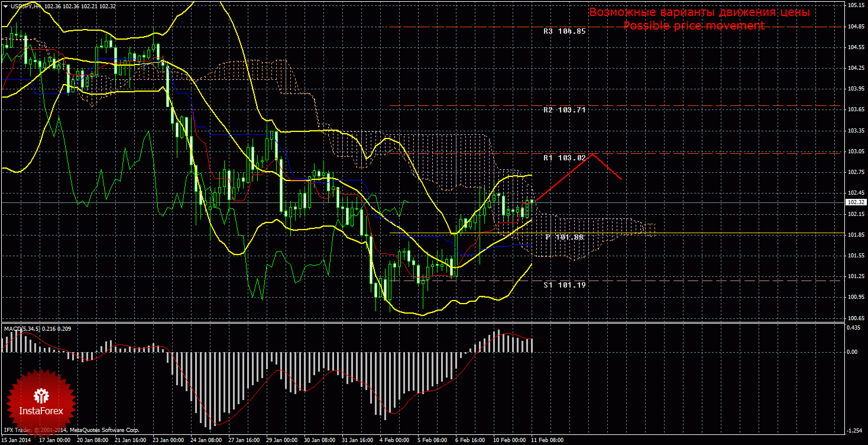
Task: Click the '11 Feb 08:00' time axis label
Action: [x=548, y=440]
